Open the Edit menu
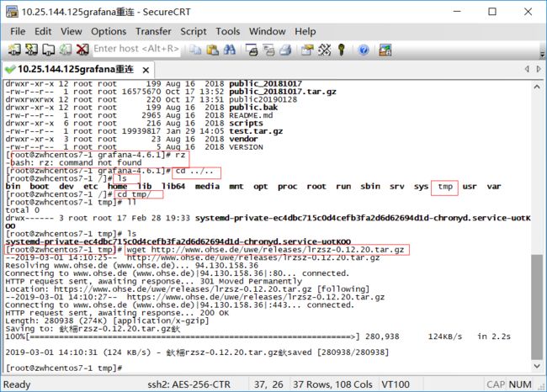547x392 pixels. coord(43,31)
